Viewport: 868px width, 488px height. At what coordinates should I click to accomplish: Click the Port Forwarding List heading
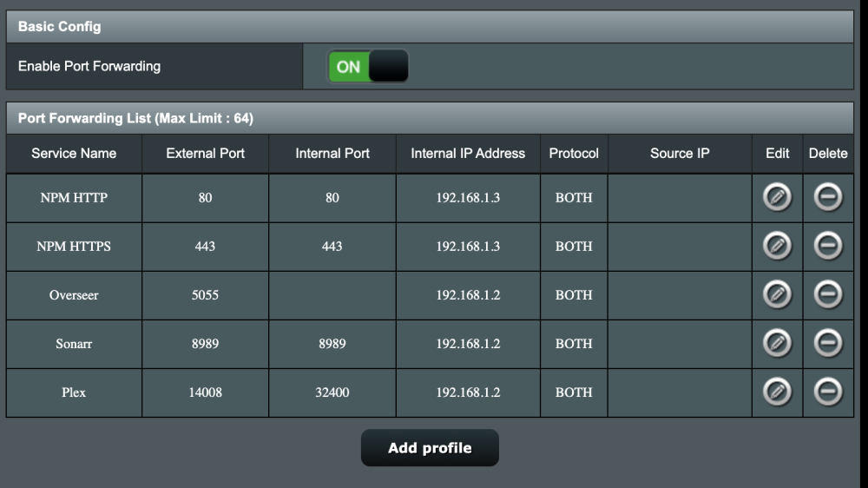click(x=135, y=119)
